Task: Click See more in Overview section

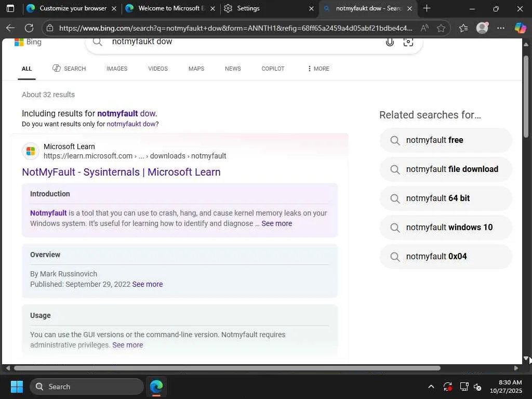Action: point(147,284)
